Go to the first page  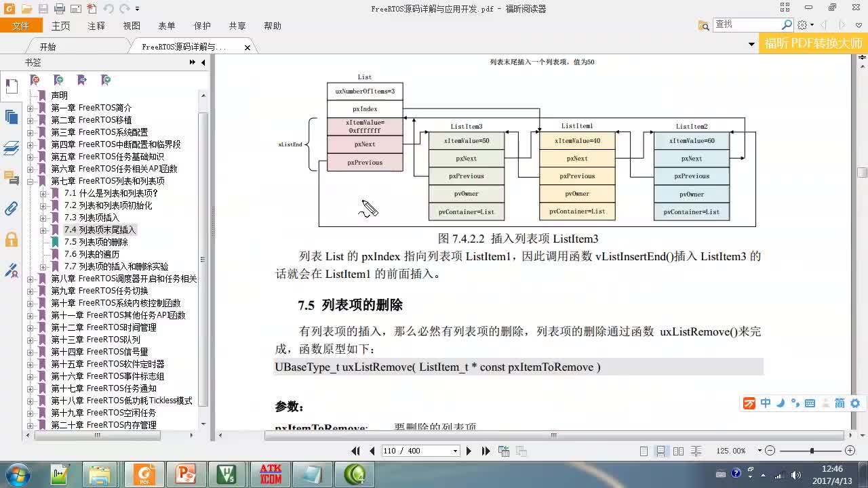point(356,451)
